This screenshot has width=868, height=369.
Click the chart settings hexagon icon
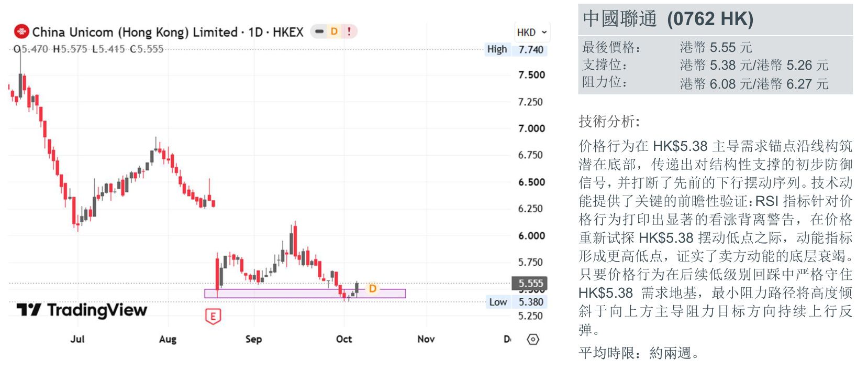pos(533,339)
